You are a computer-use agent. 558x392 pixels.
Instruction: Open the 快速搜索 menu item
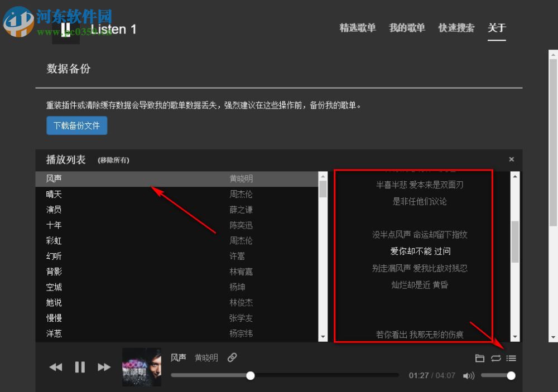point(456,28)
